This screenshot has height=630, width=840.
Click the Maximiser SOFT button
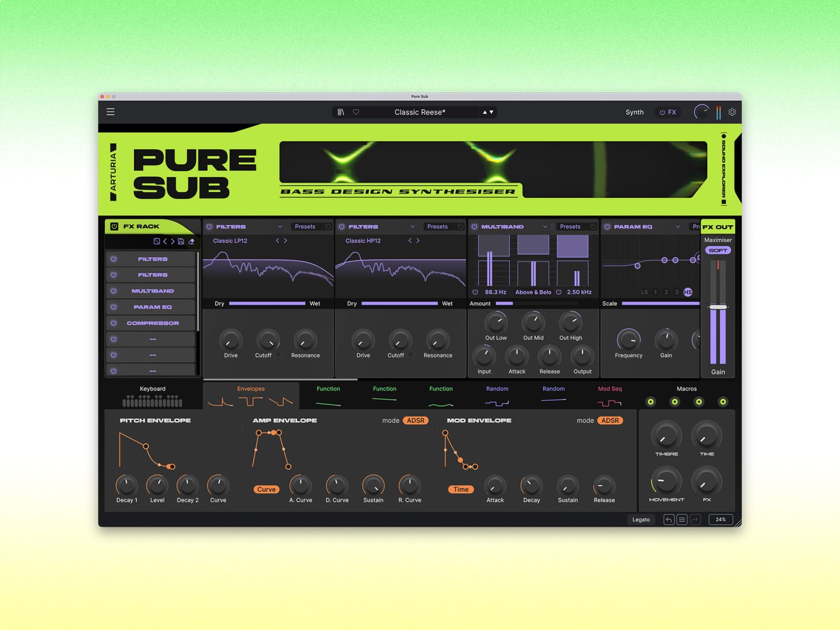click(718, 250)
